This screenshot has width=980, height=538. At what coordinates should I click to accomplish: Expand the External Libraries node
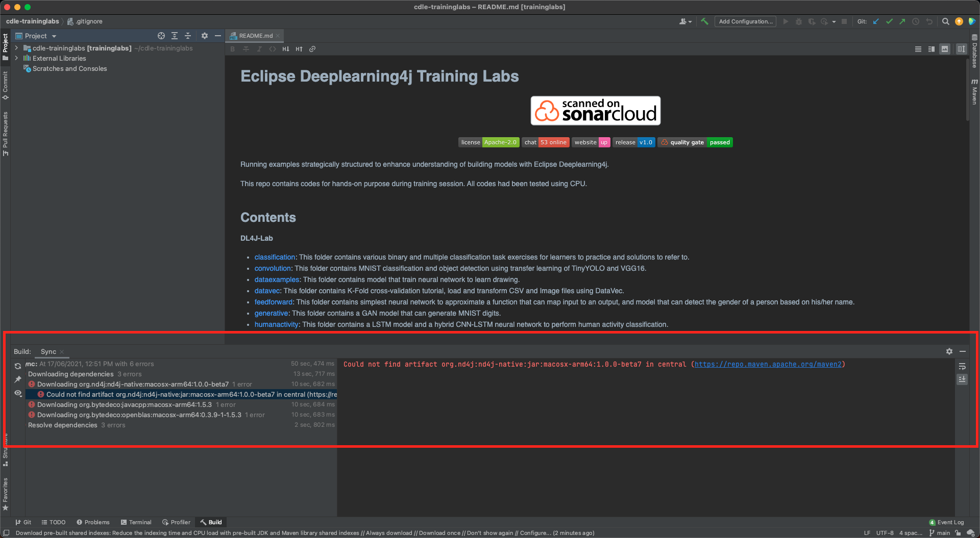[16, 58]
